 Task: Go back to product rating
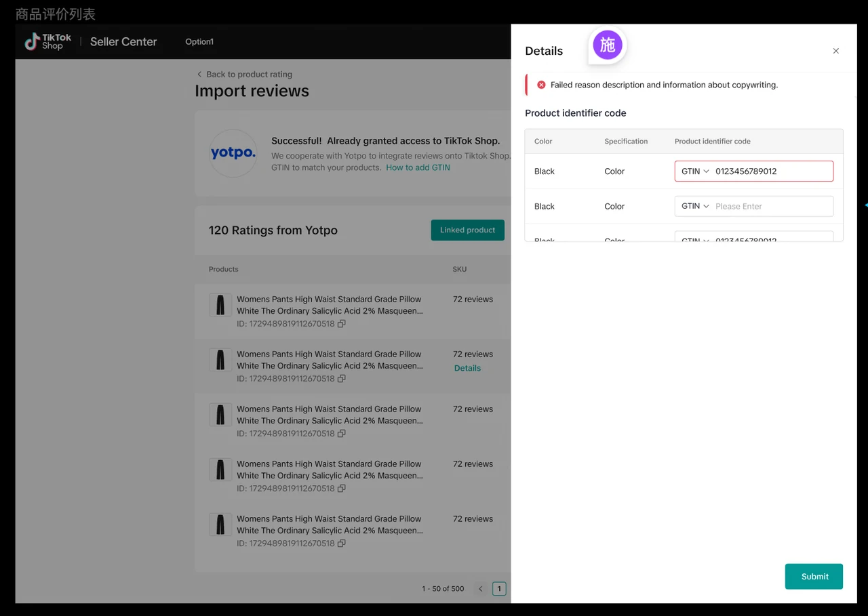pyautogui.click(x=244, y=75)
